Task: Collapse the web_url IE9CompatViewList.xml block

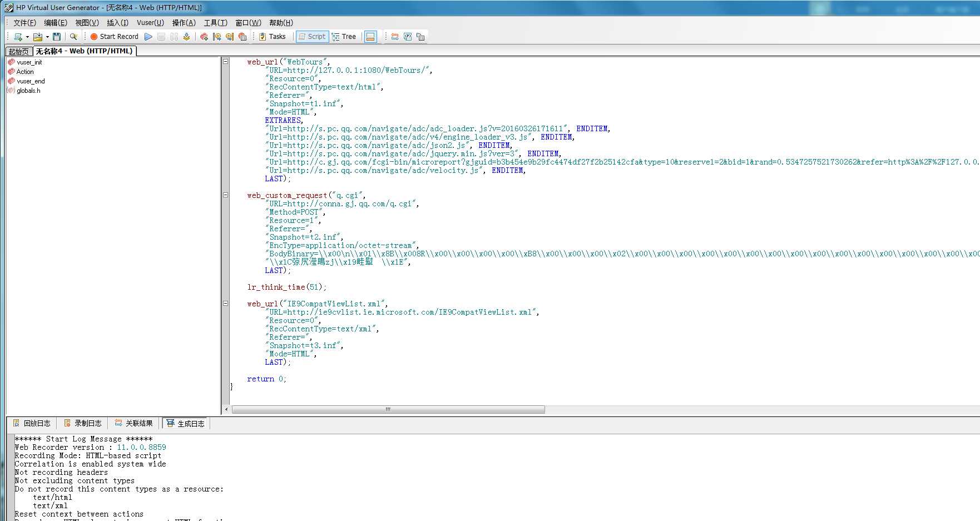Action: (x=225, y=304)
